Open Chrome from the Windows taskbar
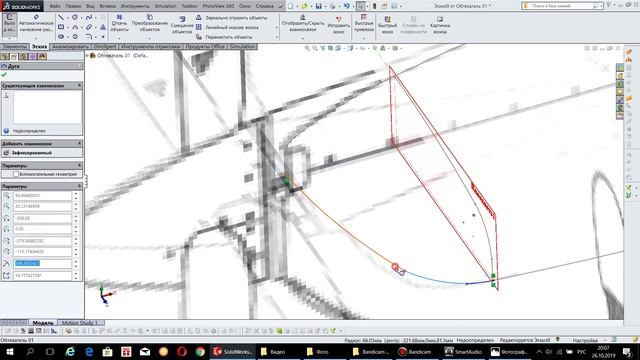Image resolution: width=640 pixels, height=360 pixels. 200,352
